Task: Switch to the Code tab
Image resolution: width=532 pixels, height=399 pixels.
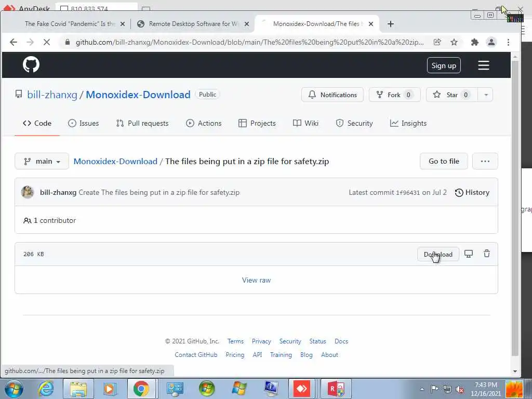Action: coord(37,123)
